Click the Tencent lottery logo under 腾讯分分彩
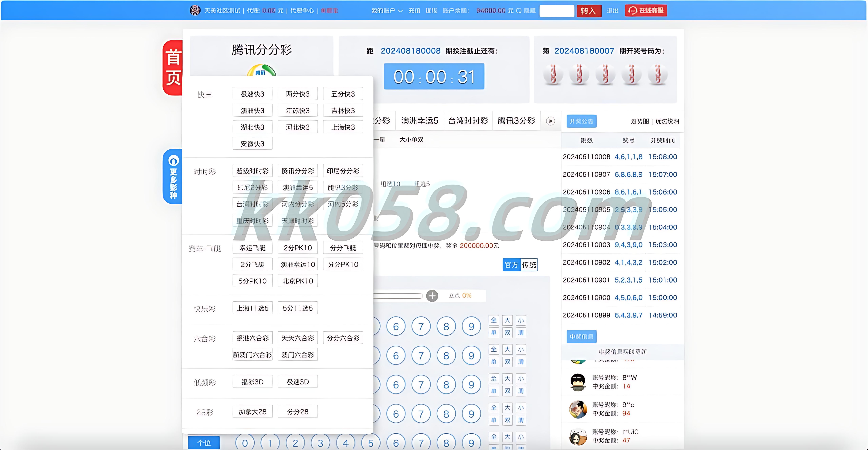The width and height of the screenshot is (868, 450). [261, 70]
